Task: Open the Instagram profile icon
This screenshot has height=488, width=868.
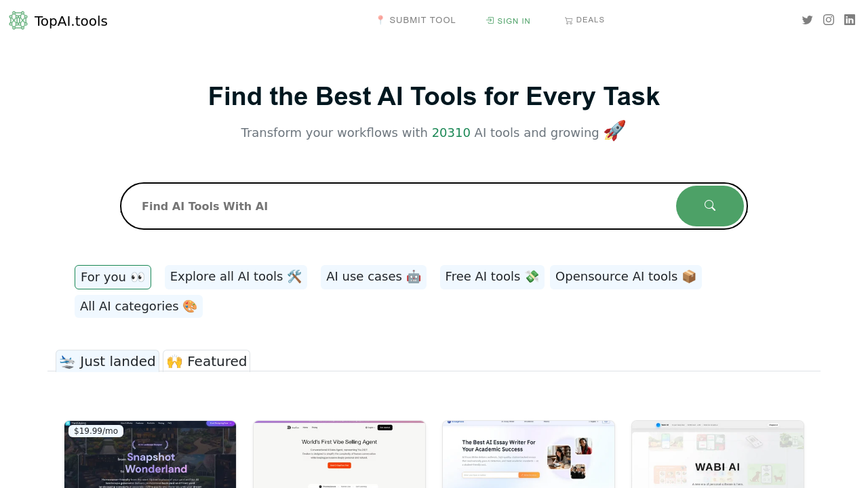Action: [x=828, y=20]
